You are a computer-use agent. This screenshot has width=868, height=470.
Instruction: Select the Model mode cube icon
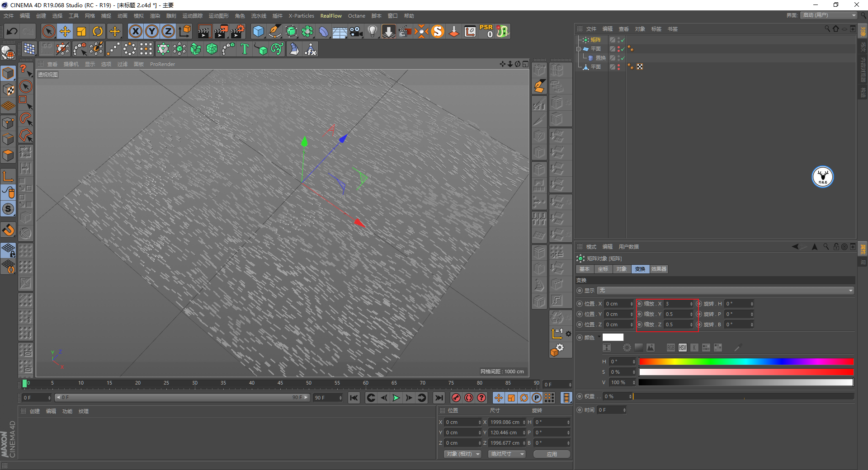[x=8, y=73]
